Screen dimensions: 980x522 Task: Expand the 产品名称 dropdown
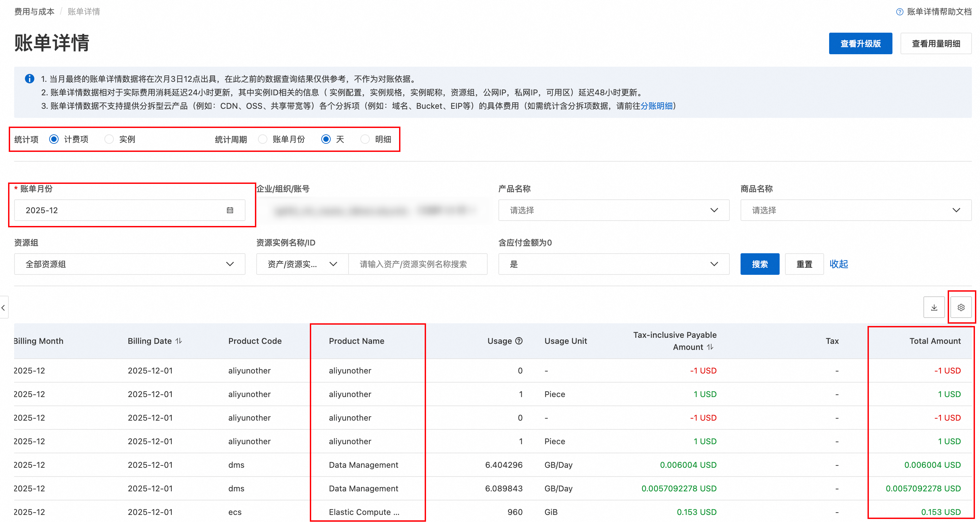(x=613, y=210)
